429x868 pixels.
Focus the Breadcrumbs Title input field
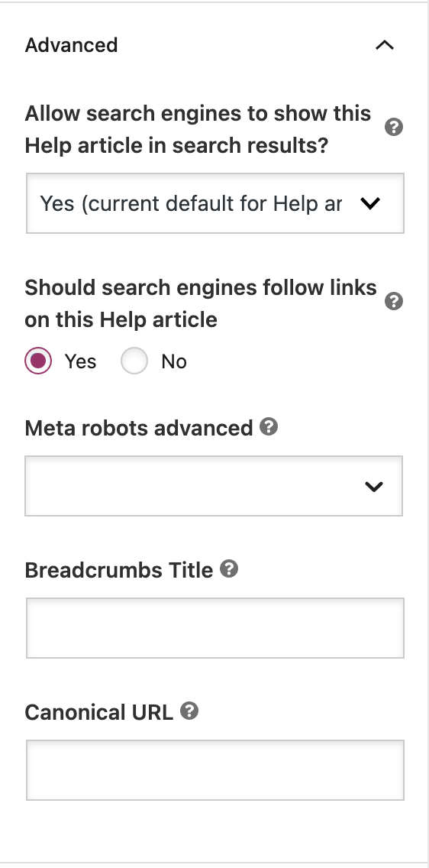point(215,628)
